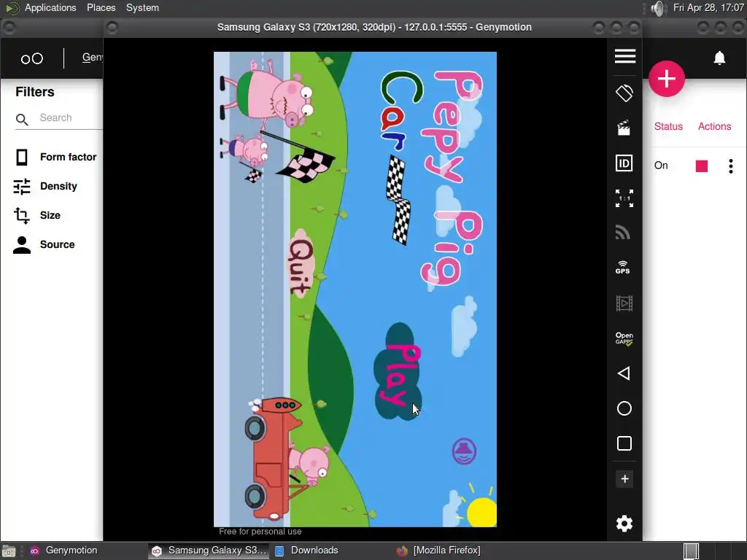Open the GPS widget
The image size is (747, 560).
tap(623, 267)
